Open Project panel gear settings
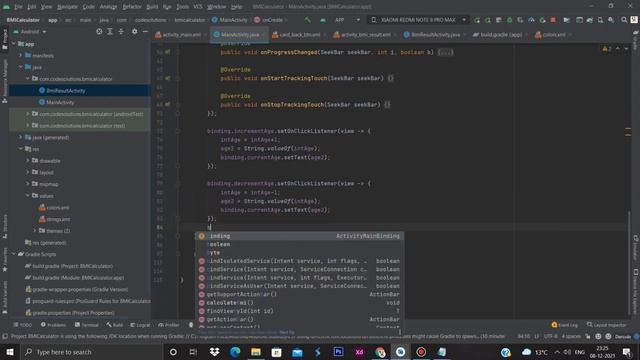Image resolution: width=640 pixels, height=360 pixels. pyautogui.click(x=134, y=31)
